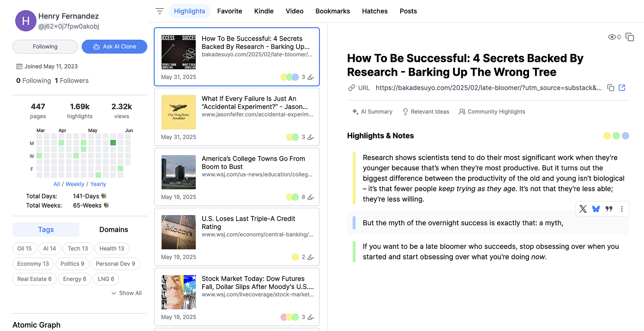Open the Hatches tab
644x331 pixels.
(x=375, y=11)
